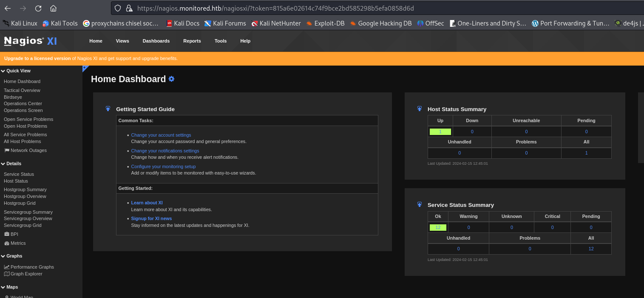Click Service Status Summary All count 12

591,249
